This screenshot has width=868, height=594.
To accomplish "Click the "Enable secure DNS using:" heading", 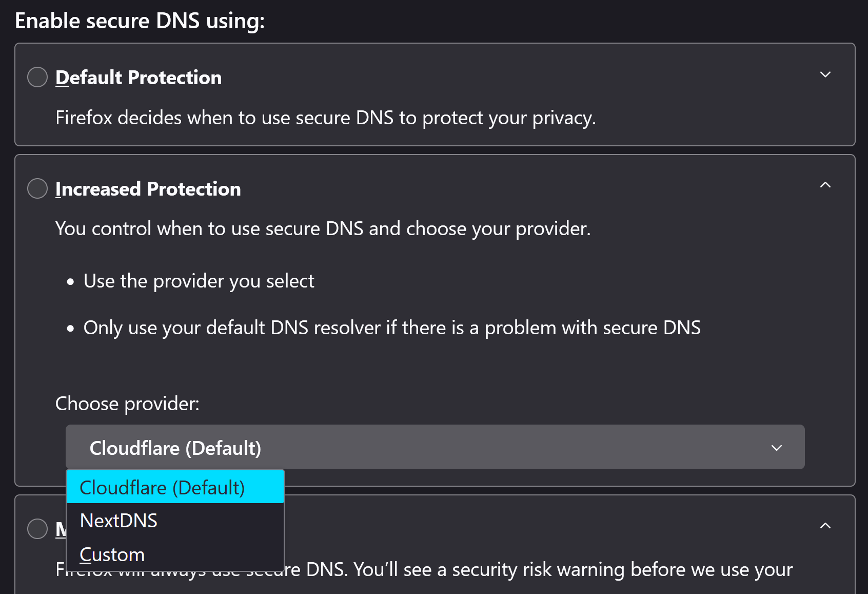I will coord(140,21).
